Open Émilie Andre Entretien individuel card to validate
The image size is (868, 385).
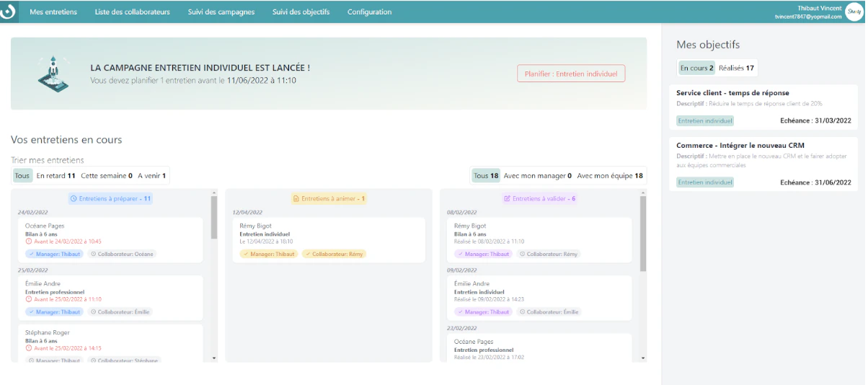[x=539, y=297]
